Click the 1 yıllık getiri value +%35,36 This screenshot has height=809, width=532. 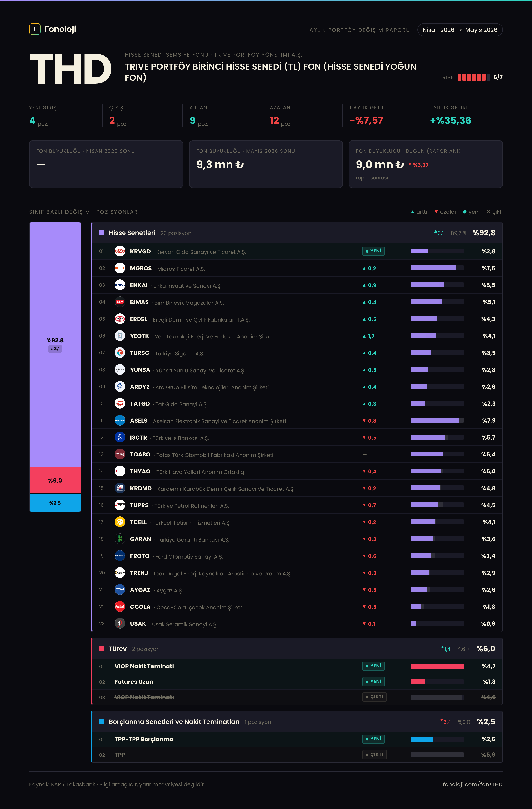click(450, 120)
